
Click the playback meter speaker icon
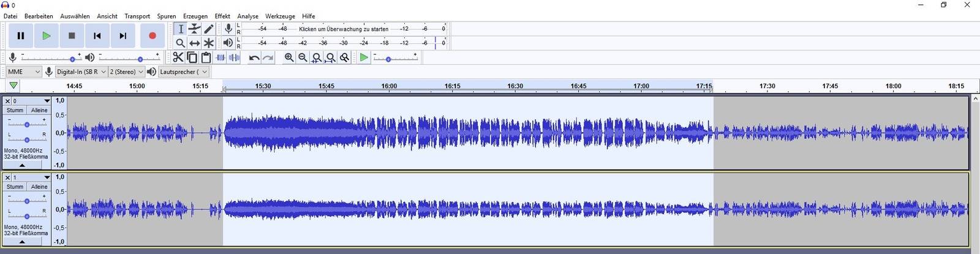click(228, 43)
